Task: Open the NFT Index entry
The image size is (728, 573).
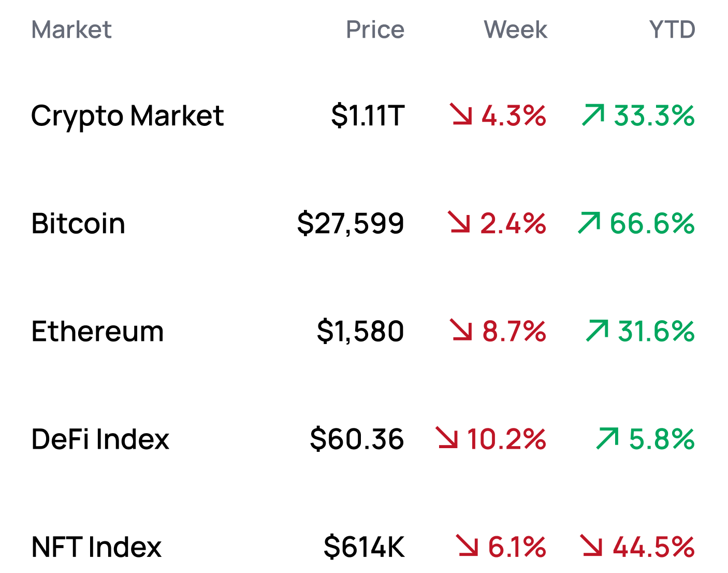Action: click(96, 547)
